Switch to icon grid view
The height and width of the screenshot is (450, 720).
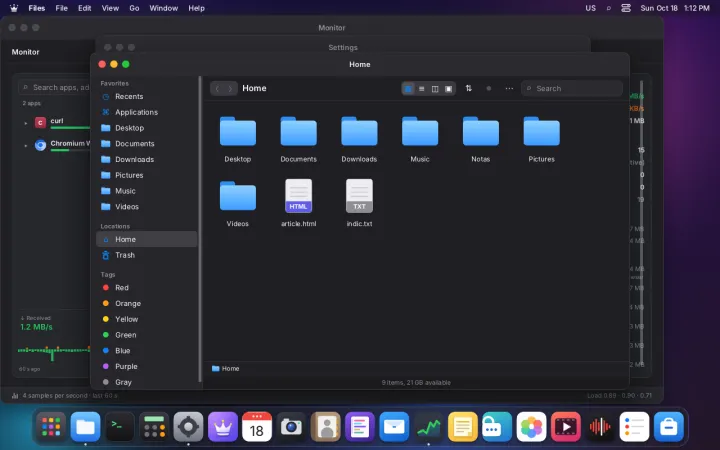pyautogui.click(x=408, y=89)
